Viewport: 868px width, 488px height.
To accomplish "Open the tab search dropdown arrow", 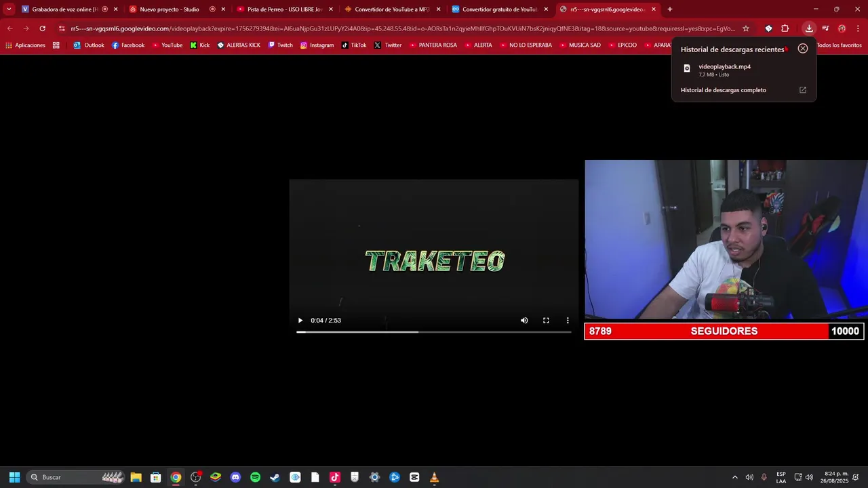I will [9, 9].
